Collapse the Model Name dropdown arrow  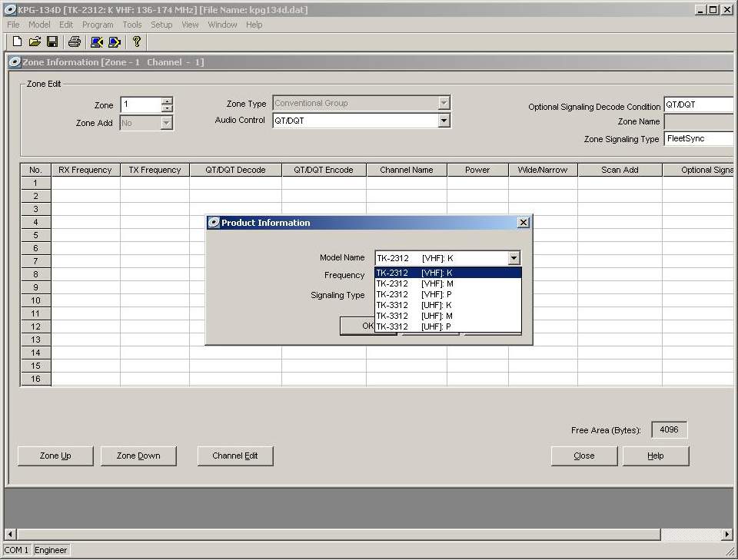tap(514, 257)
